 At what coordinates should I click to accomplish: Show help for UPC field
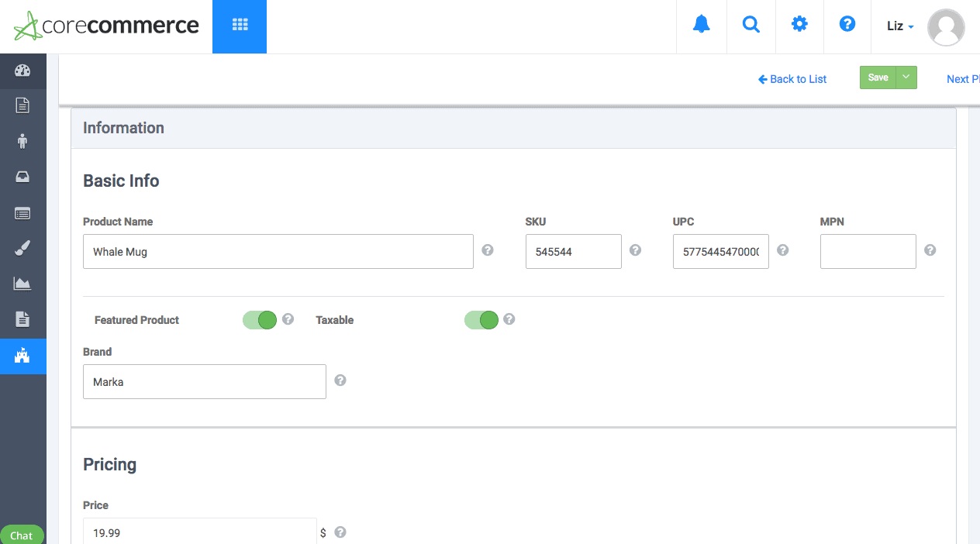[x=783, y=250]
